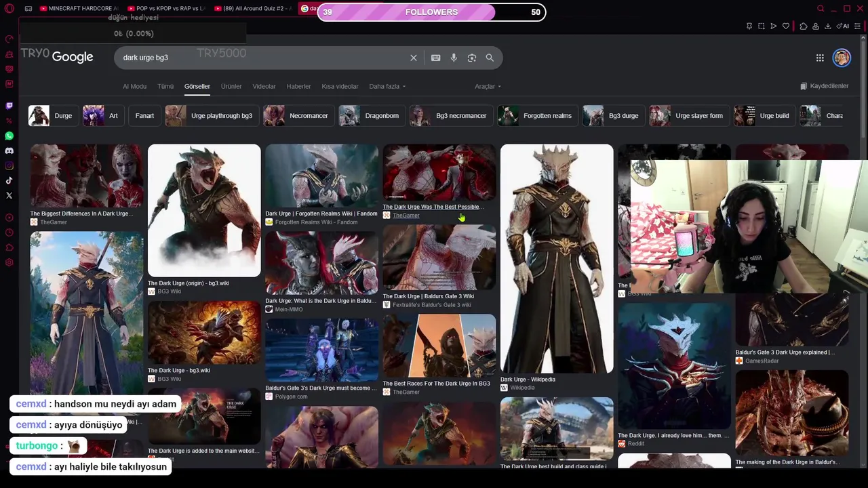Screen dimensions: 868x488
Task: Open 'The Best Races For The Dark Urge' result
Action: coord(436,384)
